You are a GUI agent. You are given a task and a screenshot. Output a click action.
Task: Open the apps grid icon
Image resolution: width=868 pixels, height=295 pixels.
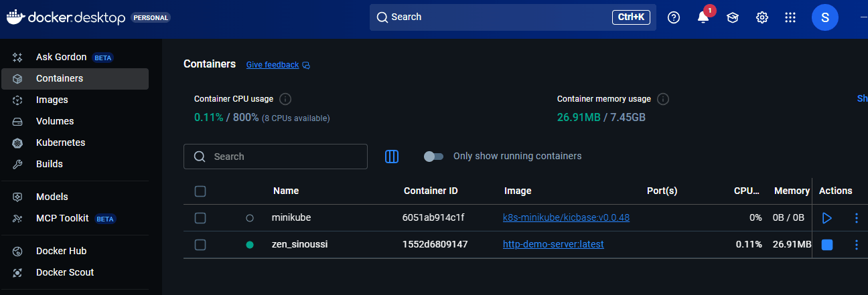pyautogui.click(x=790, y=18)
